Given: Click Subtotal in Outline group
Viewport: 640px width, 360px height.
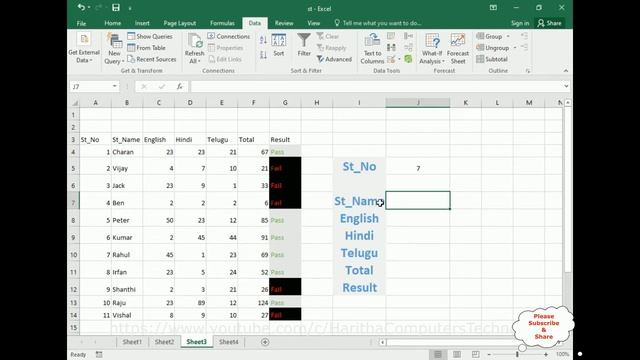Looking at the screenshot, I should point(492,59).
